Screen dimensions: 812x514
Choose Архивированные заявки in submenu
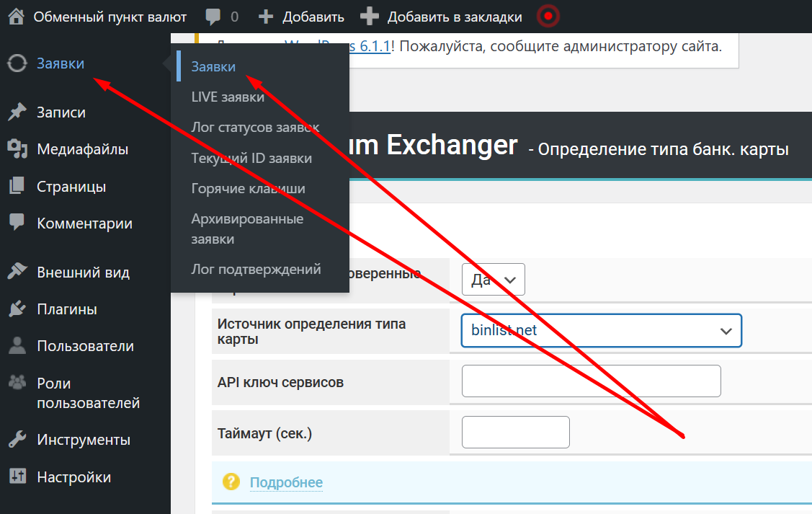tap(247, 229)
